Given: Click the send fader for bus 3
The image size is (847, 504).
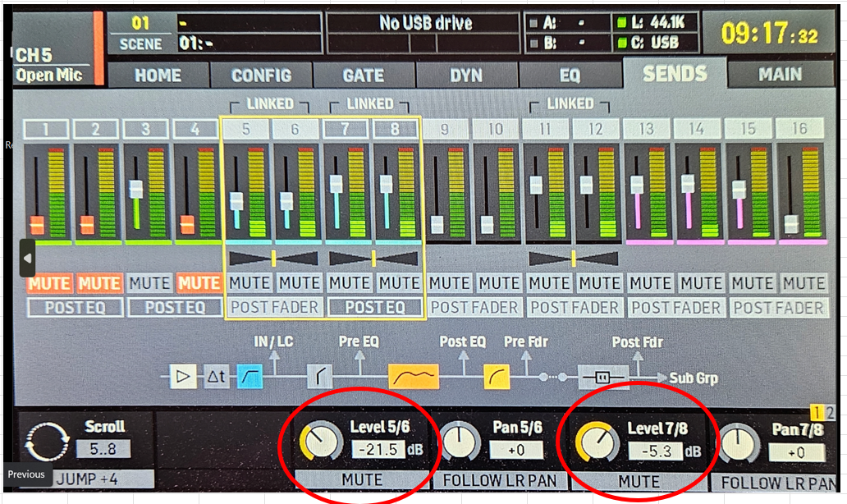Looking at the screenshot, I should tap(136, 190).
